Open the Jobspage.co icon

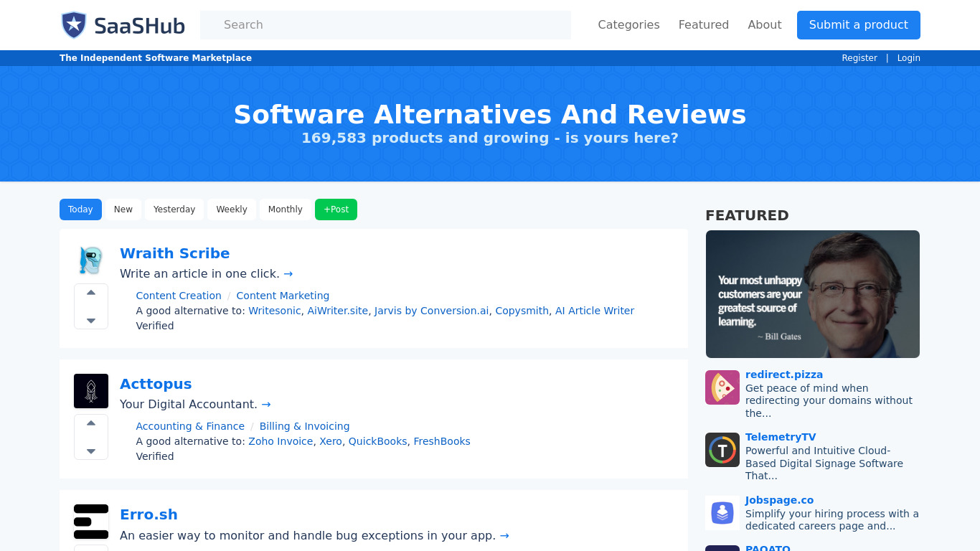point(722,513)
